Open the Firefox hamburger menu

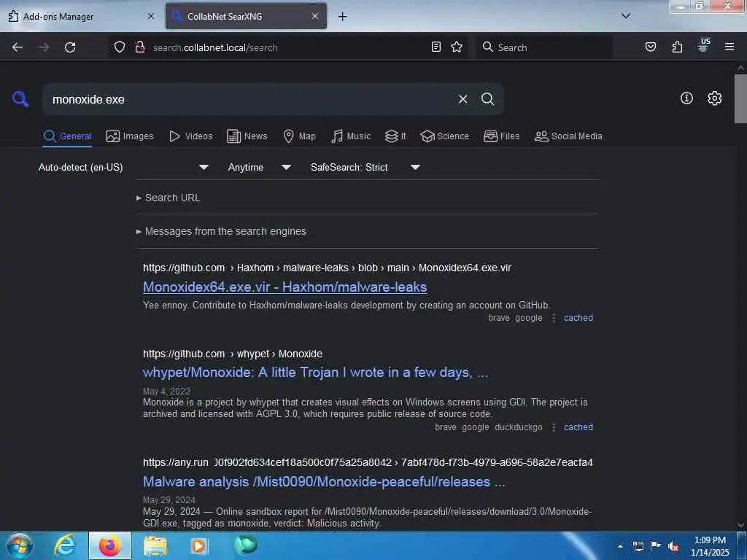pos(729,47)
